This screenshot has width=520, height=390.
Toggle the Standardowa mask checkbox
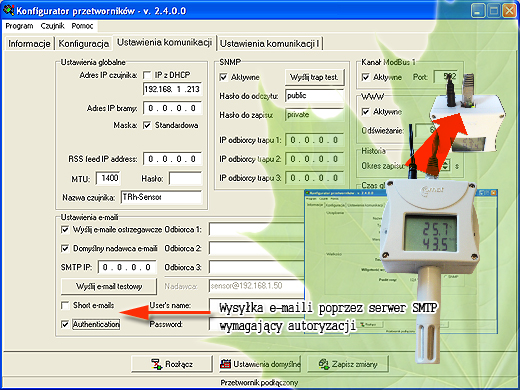click(x=147, y=125)
